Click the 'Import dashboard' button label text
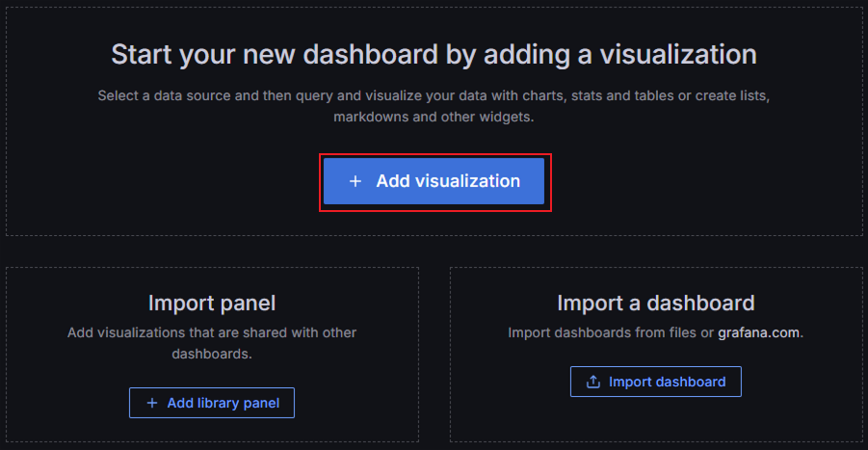868x450 pixels. 667,382
